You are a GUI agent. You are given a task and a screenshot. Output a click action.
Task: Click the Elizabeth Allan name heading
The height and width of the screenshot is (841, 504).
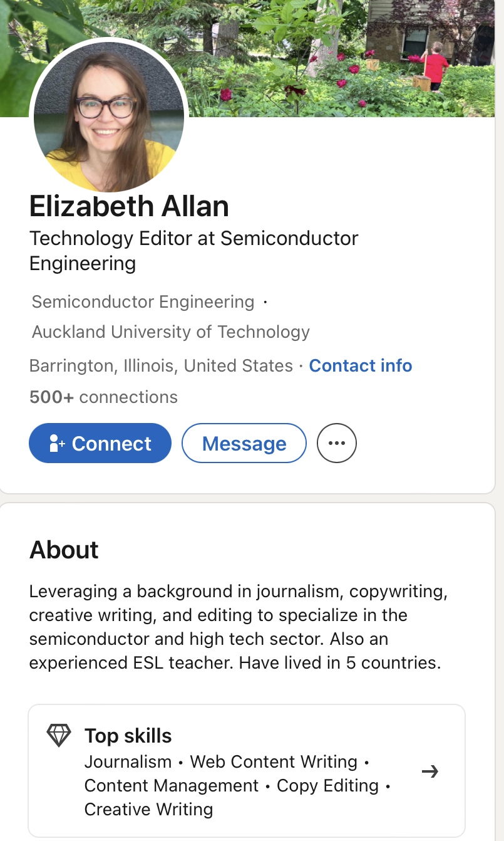(x=129, y=206)
